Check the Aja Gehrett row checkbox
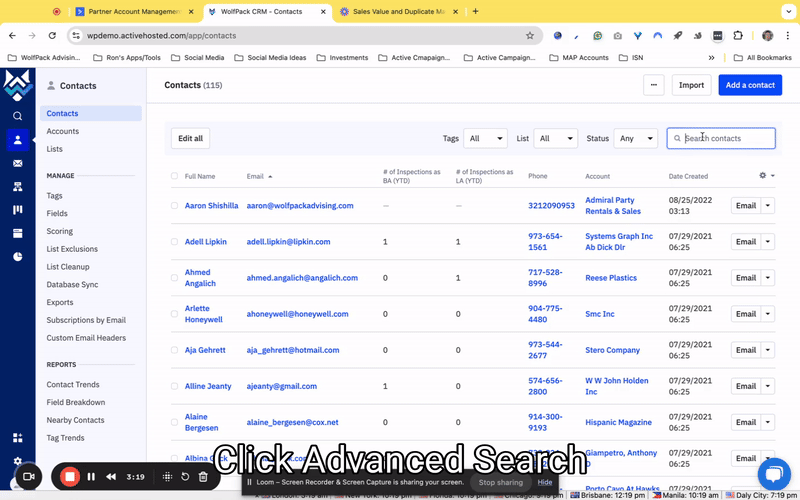The width and height of the screenshot is (800, 500). [x=174, y=350]
